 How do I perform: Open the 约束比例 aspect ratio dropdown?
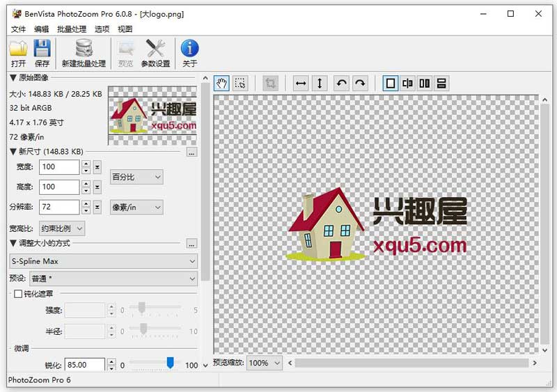click(x=62, y=228)
